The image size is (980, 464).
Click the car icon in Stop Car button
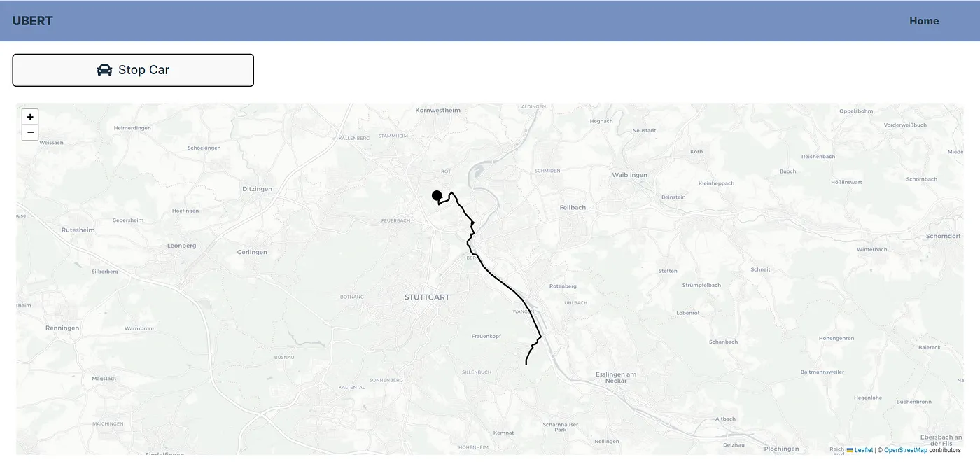click(104, 70)
